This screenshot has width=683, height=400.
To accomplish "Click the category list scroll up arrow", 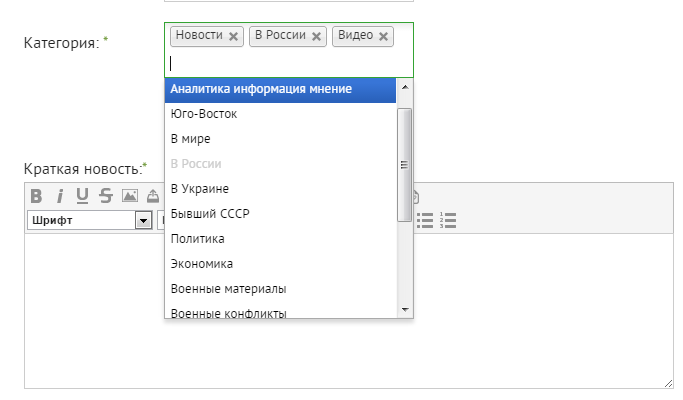I will click(x=405, y=87).
